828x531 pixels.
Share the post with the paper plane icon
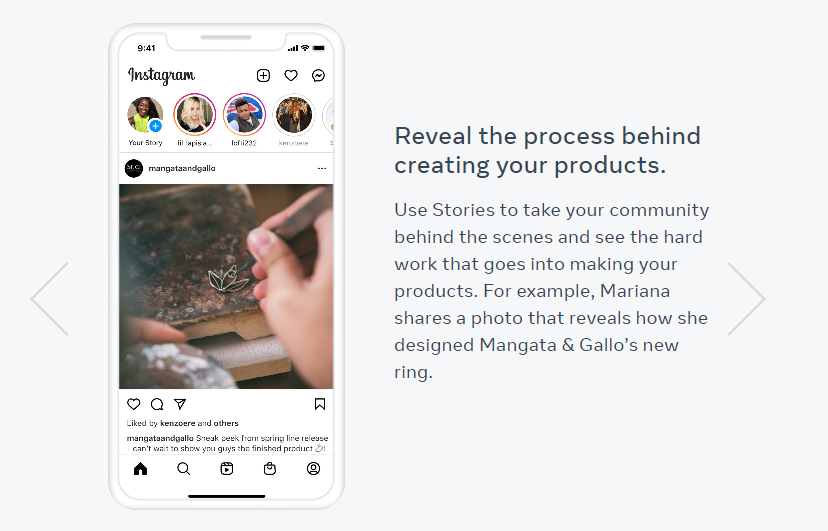(180, 404)
